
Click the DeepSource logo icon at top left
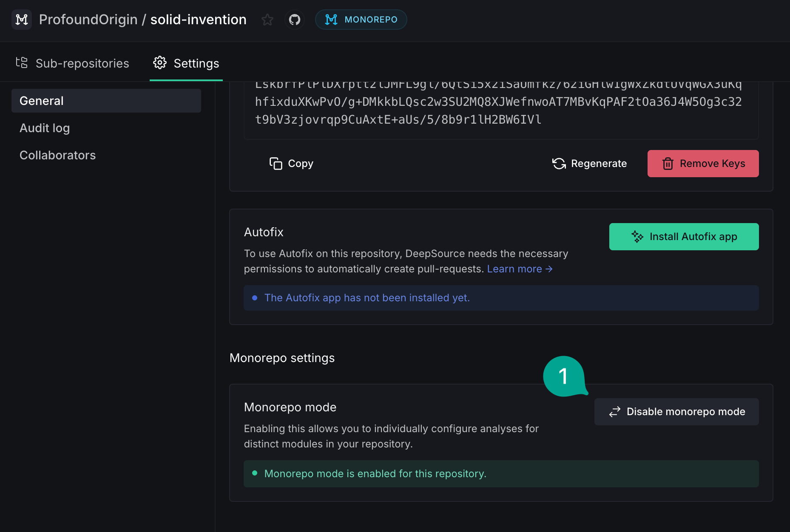point(22,20)
